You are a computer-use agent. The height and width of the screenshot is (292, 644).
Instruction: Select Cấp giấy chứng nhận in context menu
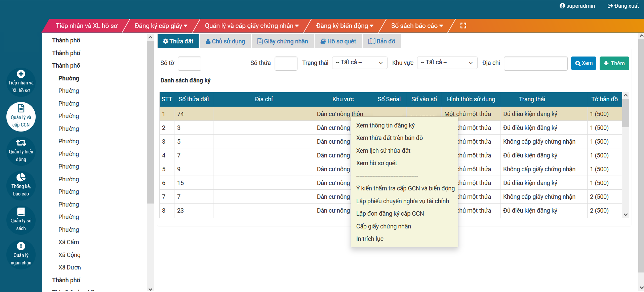pyautogui.click(x=384, y=226)
